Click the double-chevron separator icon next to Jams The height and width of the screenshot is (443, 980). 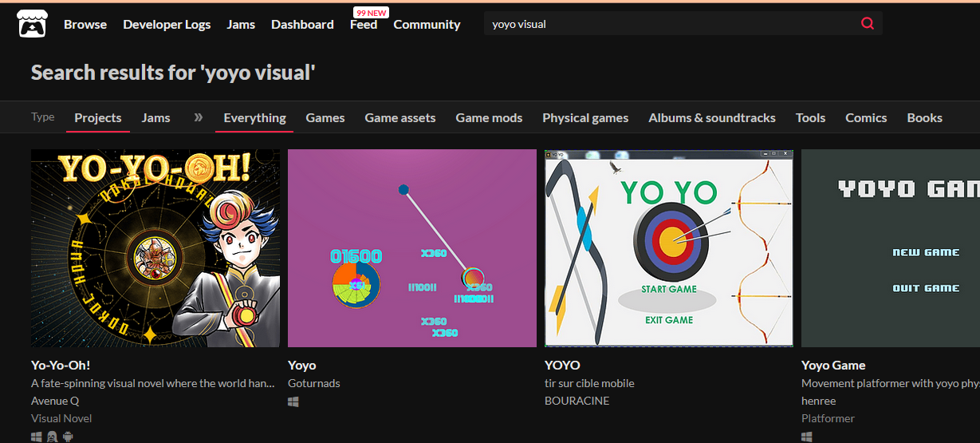[198, 117]
